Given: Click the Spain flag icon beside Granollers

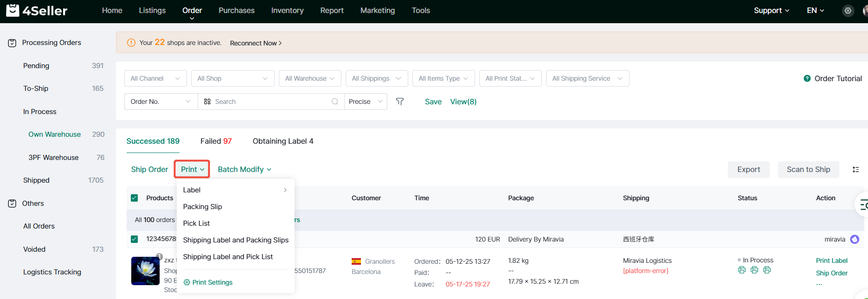Looking at the screenshot, I should pyautogui.click(x=356, y=261).
